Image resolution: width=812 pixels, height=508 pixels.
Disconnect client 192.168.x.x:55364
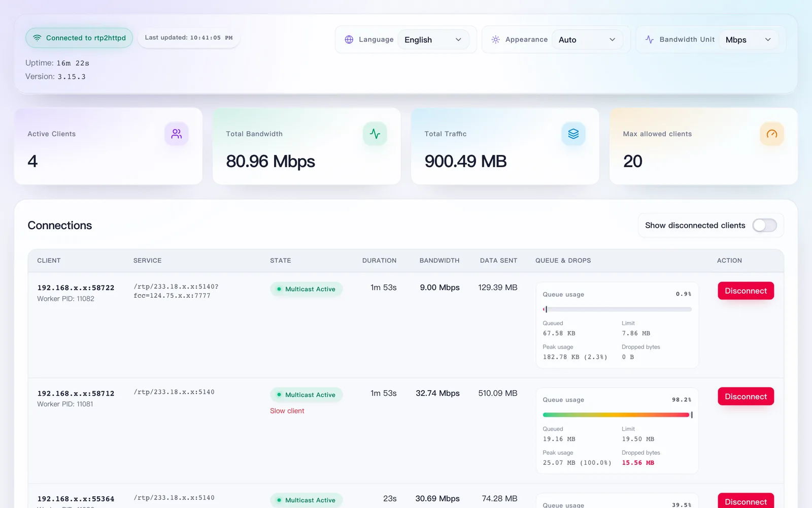[746, 501]
